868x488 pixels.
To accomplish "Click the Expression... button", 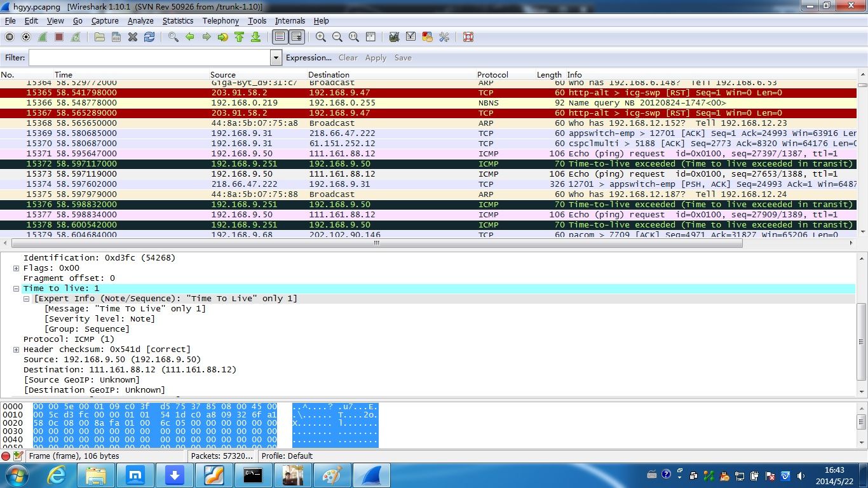I will pyautogui.click(x=308, y=58).
